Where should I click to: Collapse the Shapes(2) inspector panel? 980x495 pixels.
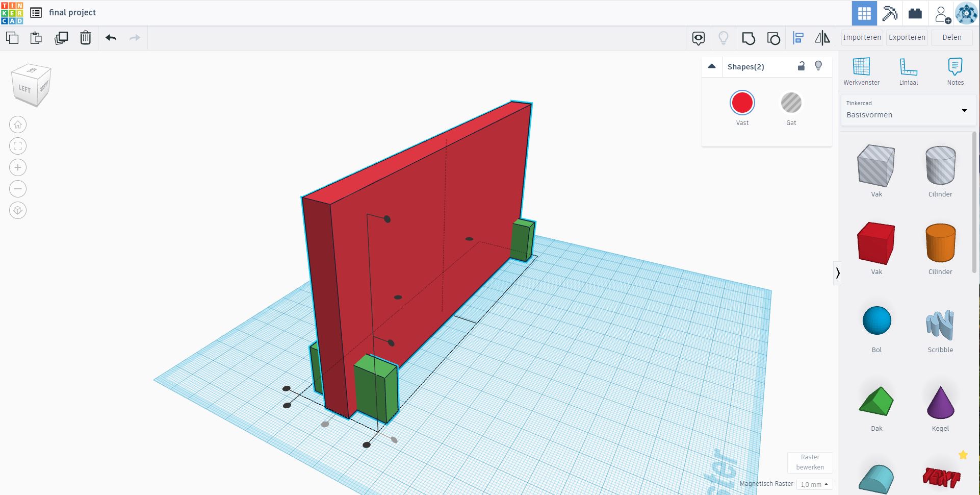coord(712,66)
